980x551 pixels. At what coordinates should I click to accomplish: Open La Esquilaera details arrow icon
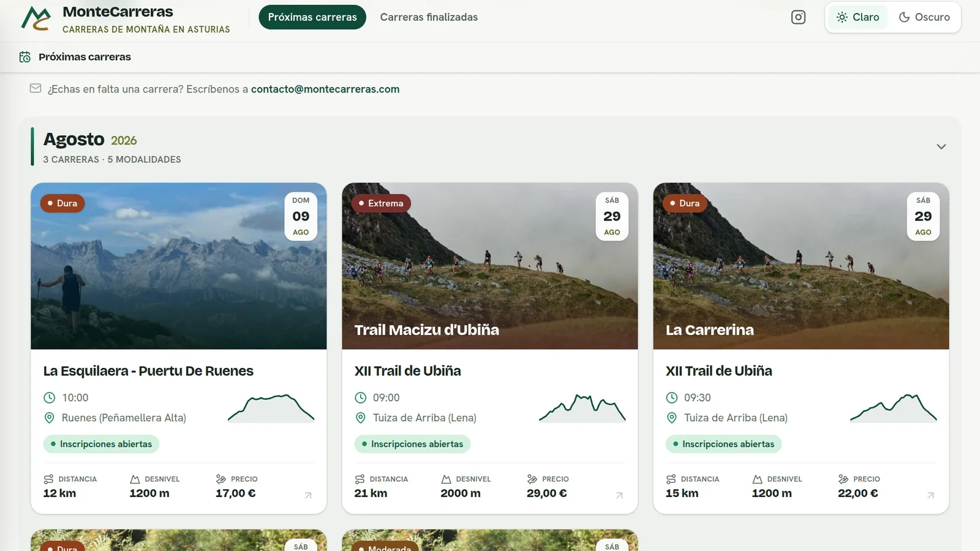pyautogui.click(x=308, y=495)
